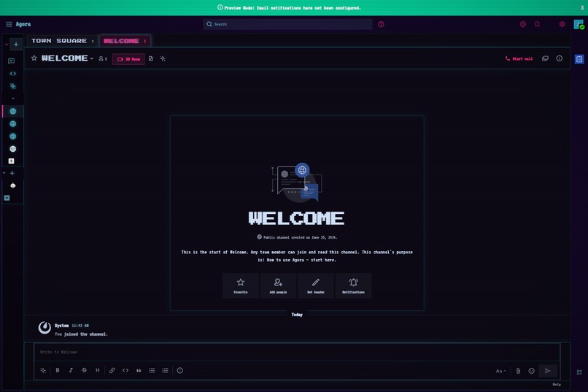Open user profile avatar menu
The width and height of the screenshot is (588, 392).
pyautogui.click(x=579, y=24)
